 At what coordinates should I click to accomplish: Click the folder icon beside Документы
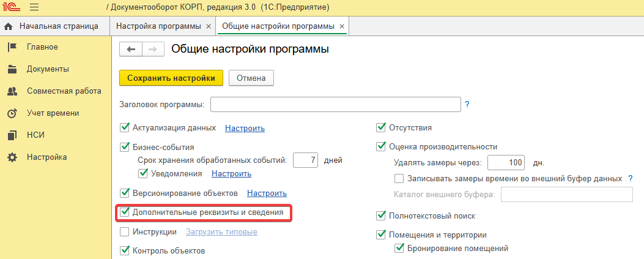pyautogui.click(x=12, y=69)
